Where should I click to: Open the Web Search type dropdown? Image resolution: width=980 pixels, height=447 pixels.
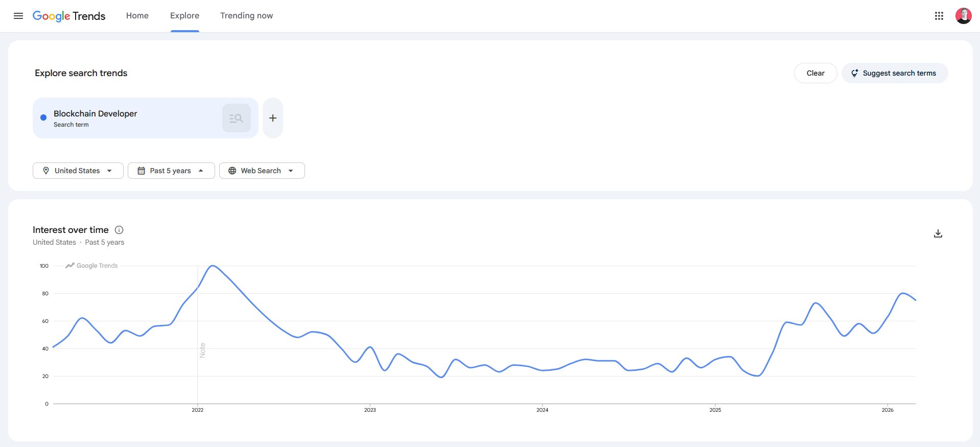coord(262,171)
